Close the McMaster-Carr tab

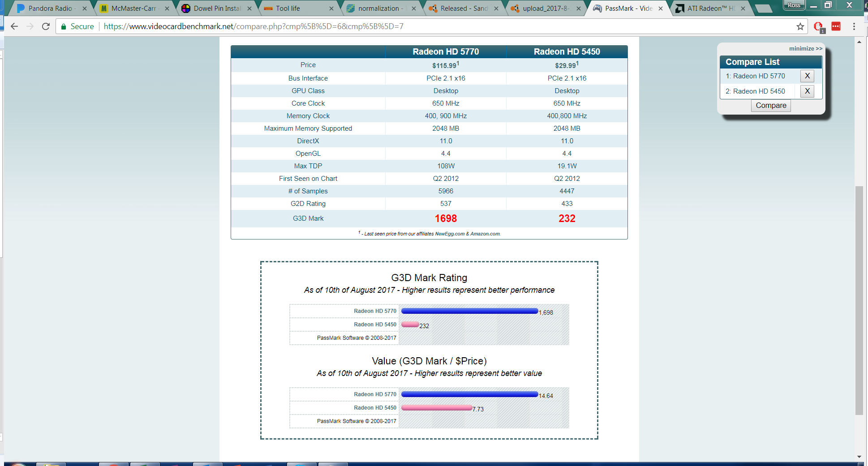(x=167, y=9)
